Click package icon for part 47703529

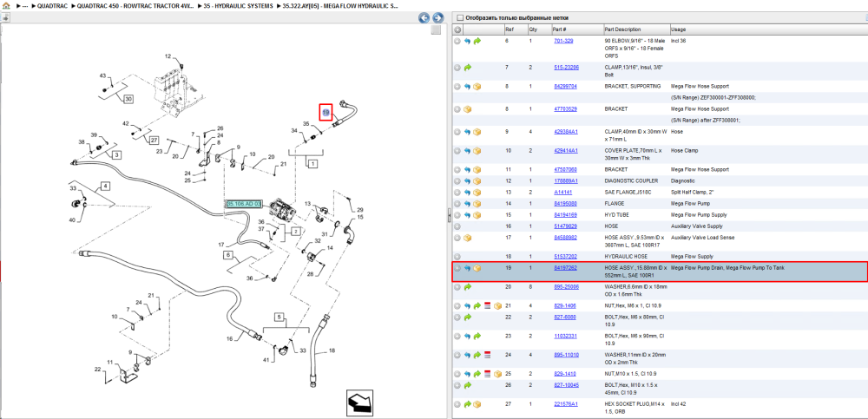467,109
